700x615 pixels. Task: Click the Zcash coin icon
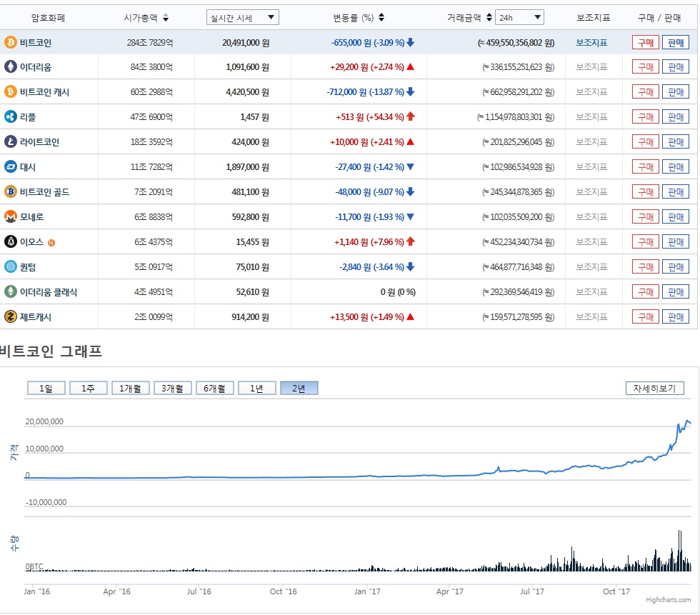tap(11, 316)
